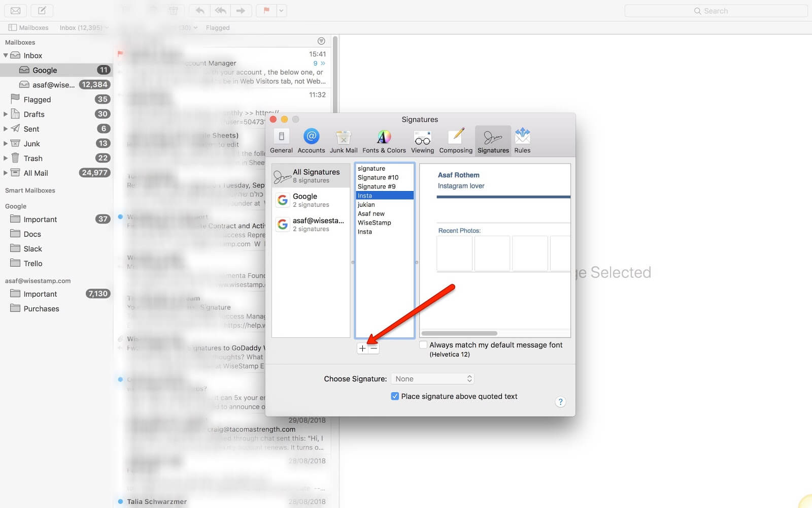Open the Viewing preferences pane

tap(422, 140)
